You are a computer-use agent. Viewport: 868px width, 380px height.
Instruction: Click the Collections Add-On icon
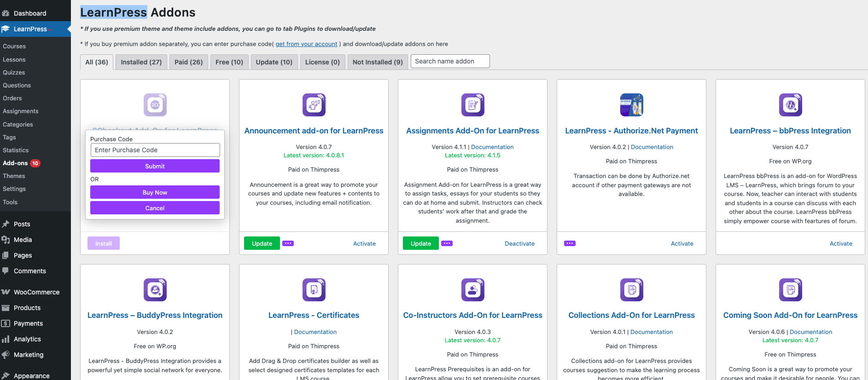click(x=631, y=290)
